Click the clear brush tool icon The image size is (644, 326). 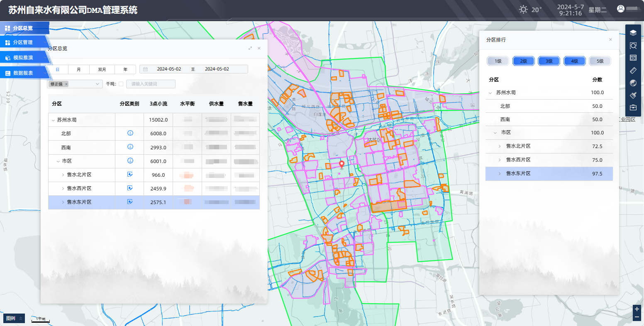(633, 95)
